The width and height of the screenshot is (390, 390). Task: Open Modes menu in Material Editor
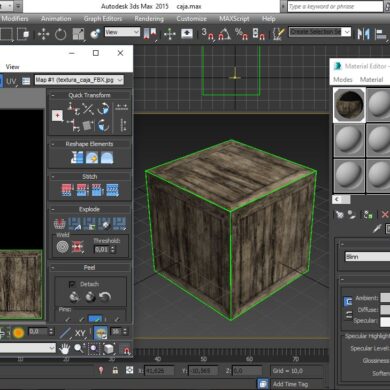click(x=343, y=79)
